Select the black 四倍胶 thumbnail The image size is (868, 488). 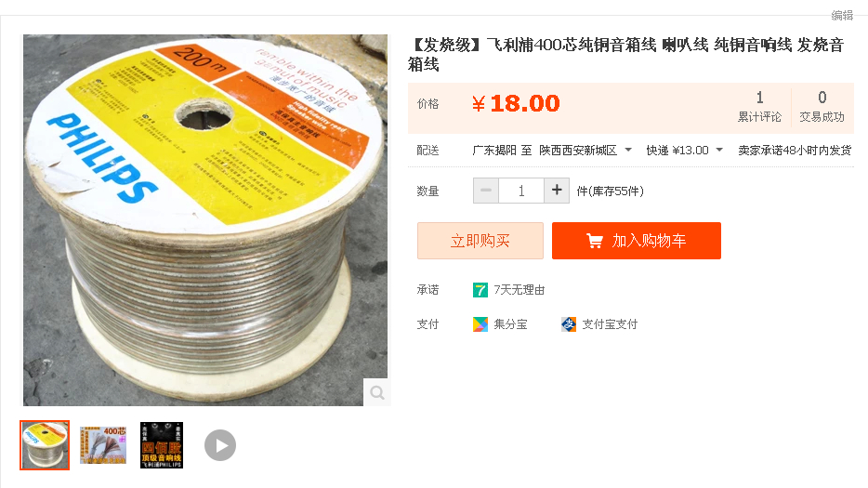point(162,445)
